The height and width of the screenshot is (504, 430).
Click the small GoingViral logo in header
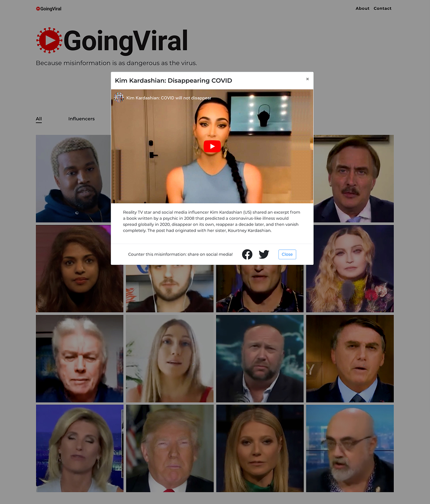click(49, 9)
